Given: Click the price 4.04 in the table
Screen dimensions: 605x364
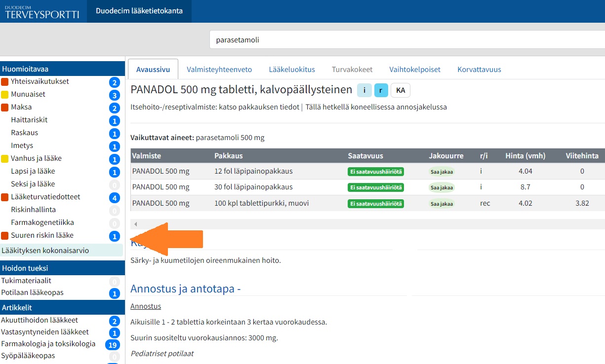Looking at the screenshot, I should click(525, 171).
